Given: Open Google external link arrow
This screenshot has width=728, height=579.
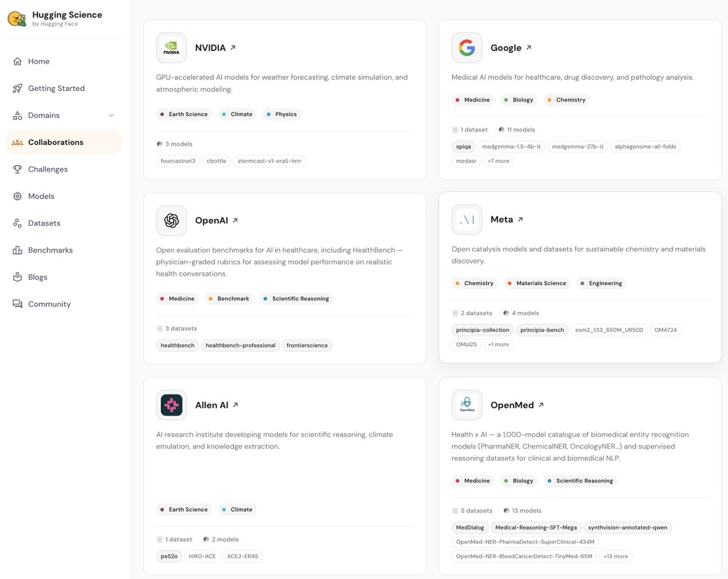Looking at the screenshot, I should [x=528, y=48].
